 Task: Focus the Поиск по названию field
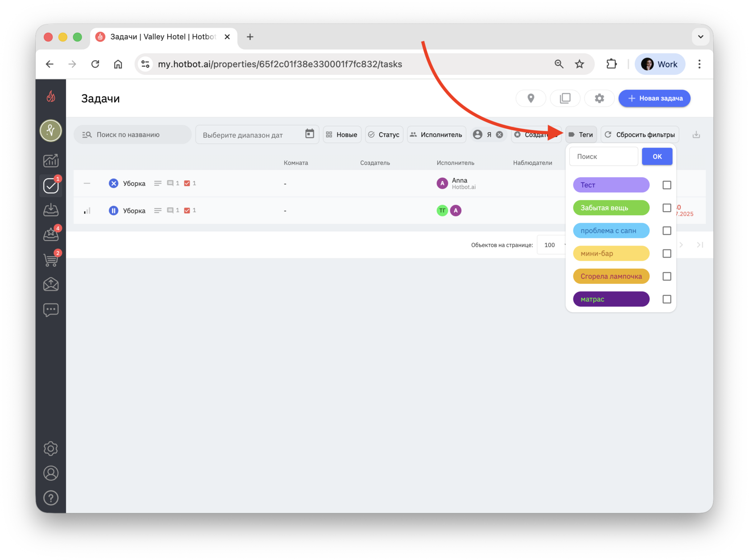pos(133,135)
